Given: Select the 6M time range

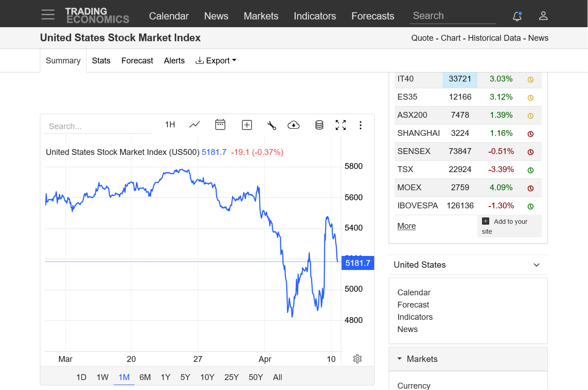Looking at the screenshot, I should (145, 377).
